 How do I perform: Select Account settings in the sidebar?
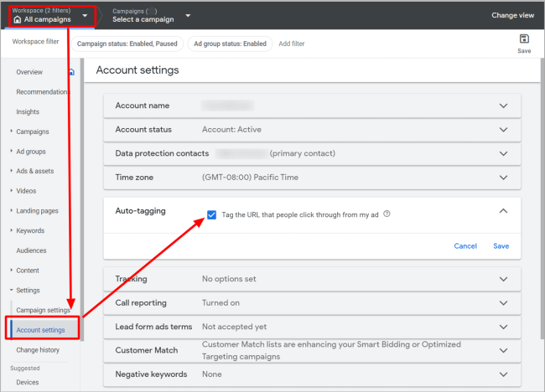pos(41,330)
